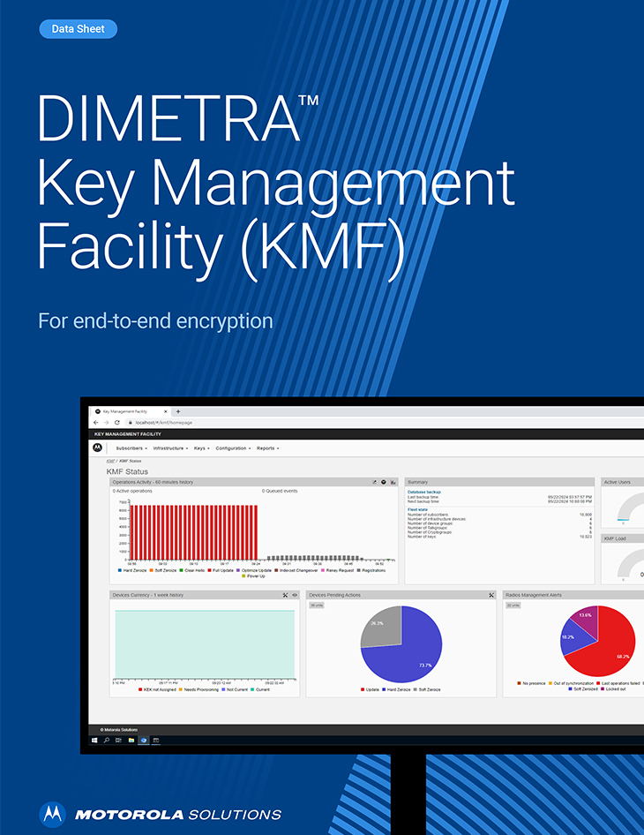Open the Windows Start menu
The height and width of the screenshot is (835, 644).
point(94,741)
